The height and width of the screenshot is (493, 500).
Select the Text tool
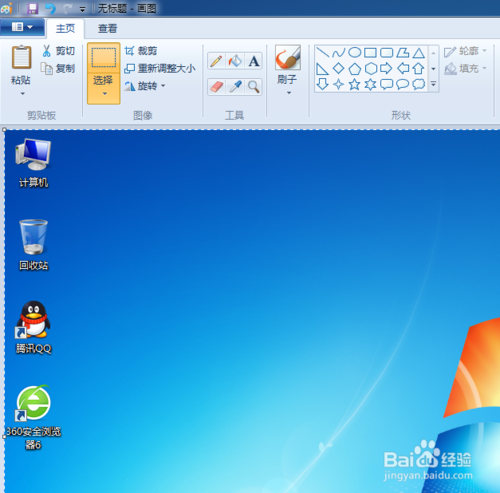(x=254, y=61)
